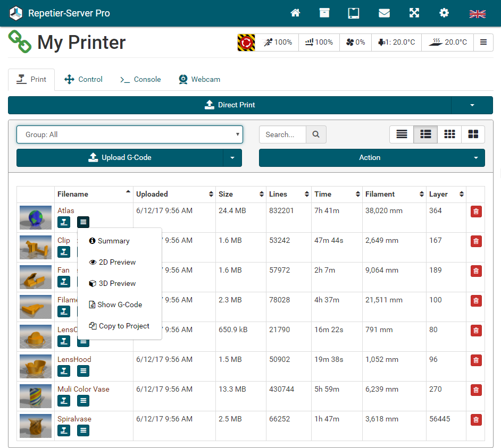
Task: Open the Group: All dropdown
Action: [x=129, y=134]
